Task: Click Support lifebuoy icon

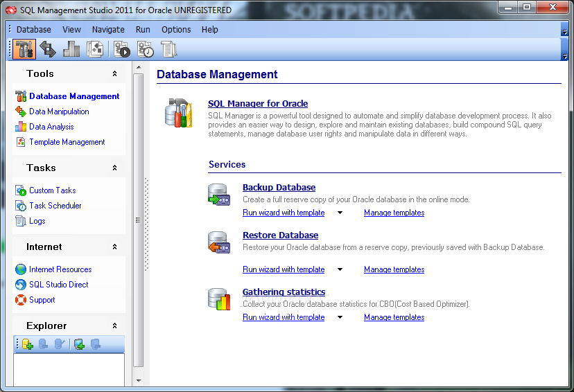Action: coord(21,300)
